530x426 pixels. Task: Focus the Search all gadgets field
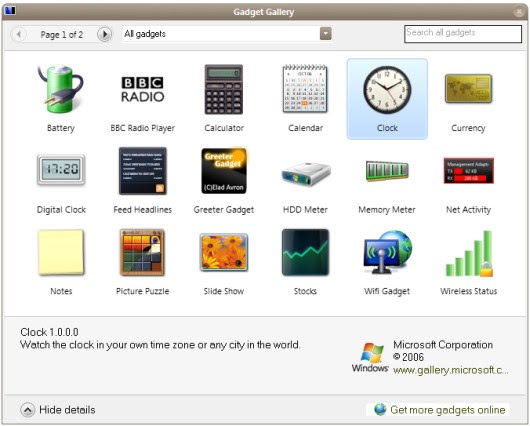463,33
